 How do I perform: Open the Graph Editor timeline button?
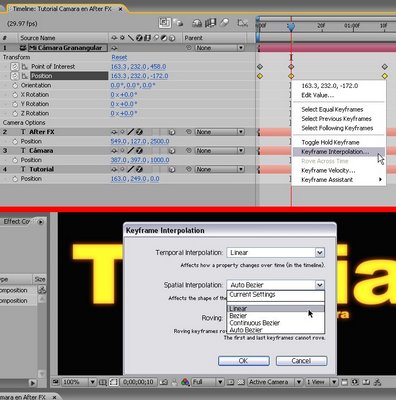[x=242, y=23]
